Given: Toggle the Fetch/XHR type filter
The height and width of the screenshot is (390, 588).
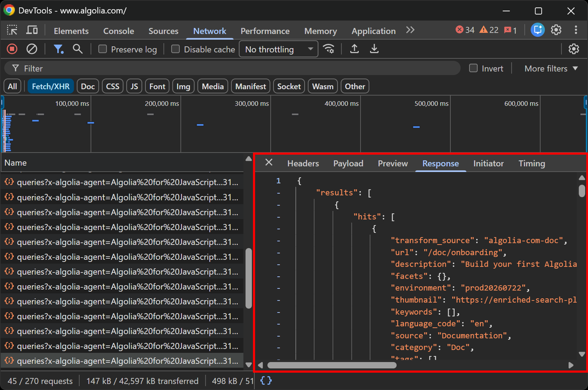Looking at the screenshot, I should pyautogui.click(x=51, y=86).
